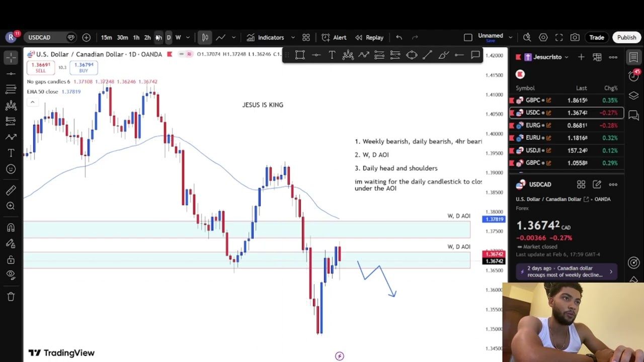Toggle stay in drawing mode
644x362 pixels.
pos(11,244)
